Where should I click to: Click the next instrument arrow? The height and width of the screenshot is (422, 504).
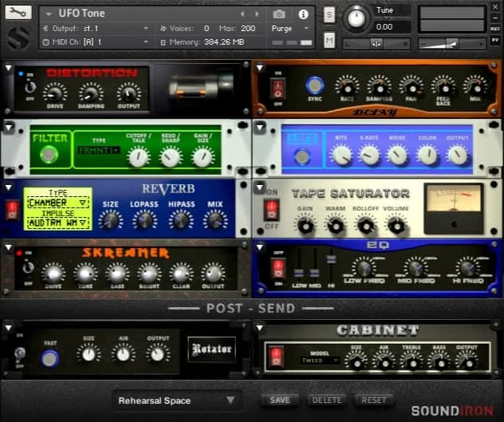point(254,14)
